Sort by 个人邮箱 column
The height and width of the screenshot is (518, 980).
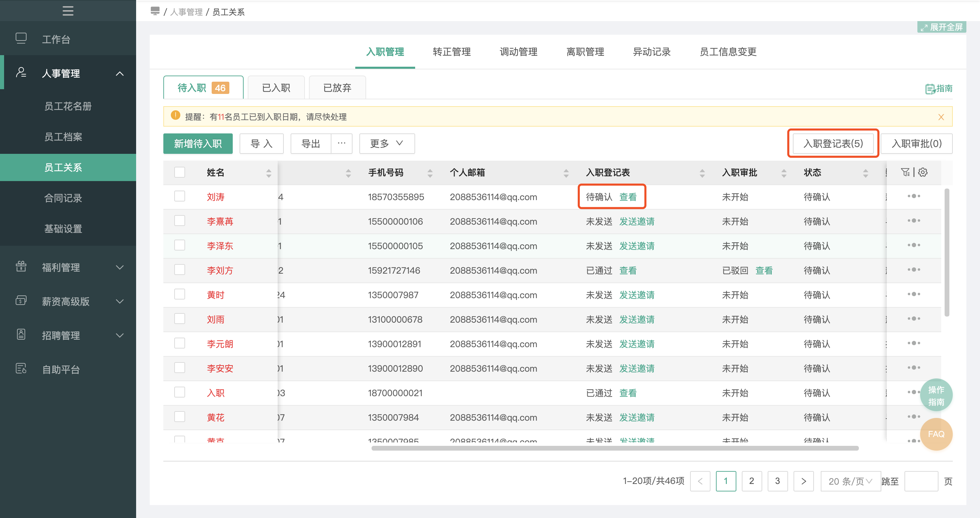coord(566,173)
